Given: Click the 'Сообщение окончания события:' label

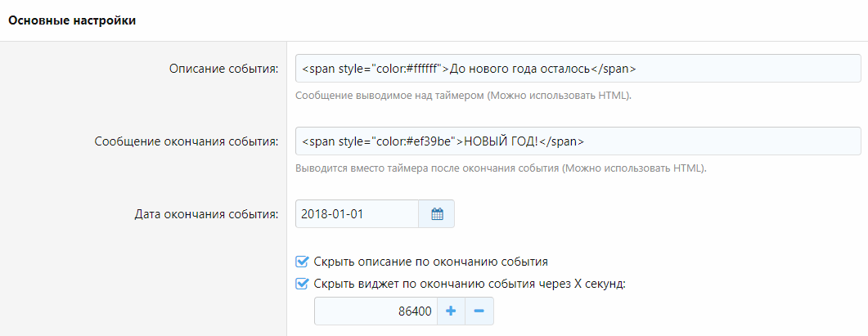Looking at the screenshot, I should click(x=187, y=141).
